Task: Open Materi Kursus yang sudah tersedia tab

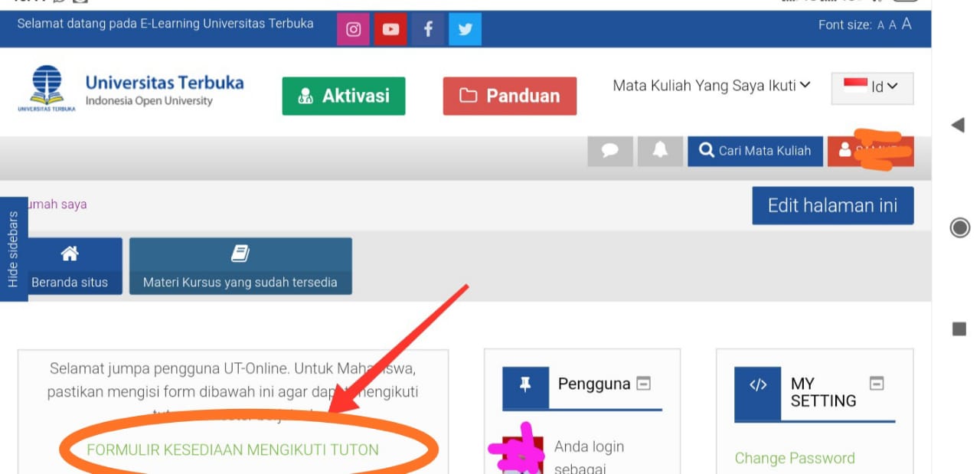Action: [240, 266]
